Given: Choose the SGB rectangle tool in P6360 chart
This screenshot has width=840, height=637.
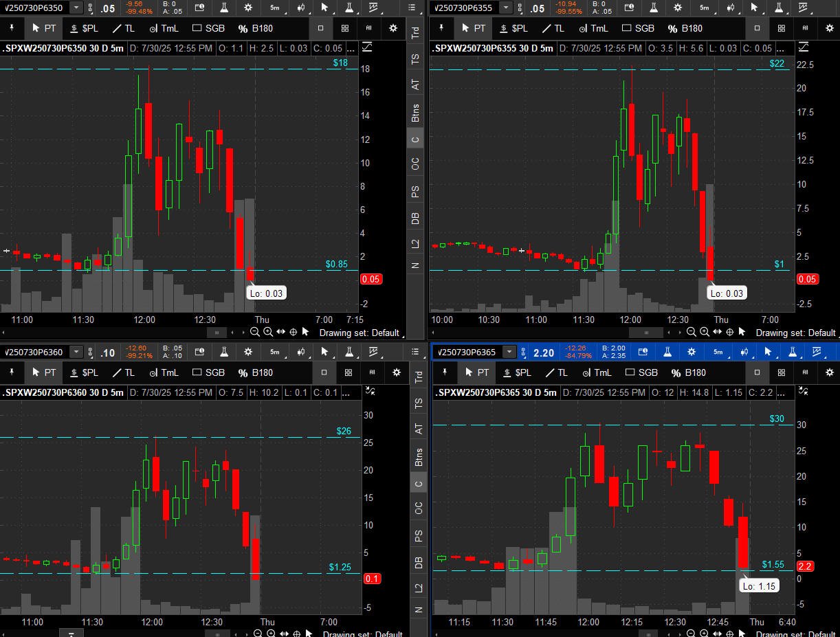Looking at the screenshot, I should [x=208, y=372].
